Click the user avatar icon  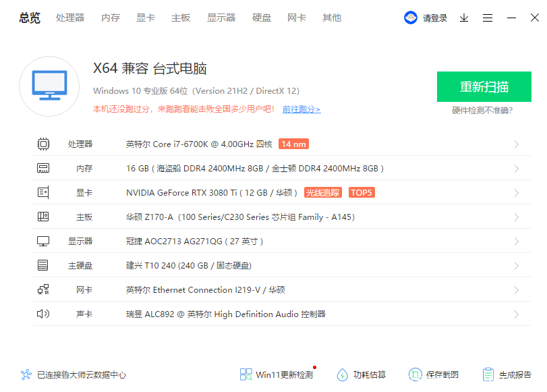(x=411, y=18)
